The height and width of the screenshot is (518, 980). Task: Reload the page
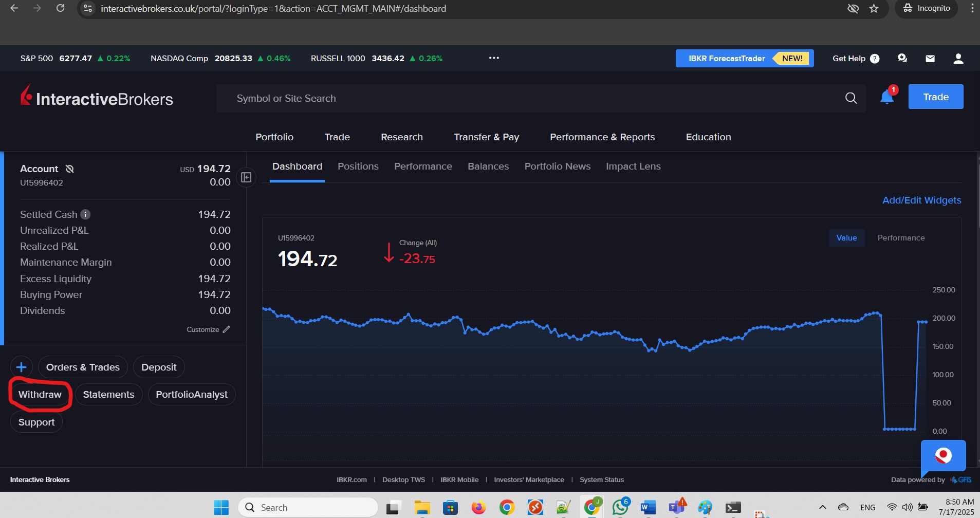(60, 8)
